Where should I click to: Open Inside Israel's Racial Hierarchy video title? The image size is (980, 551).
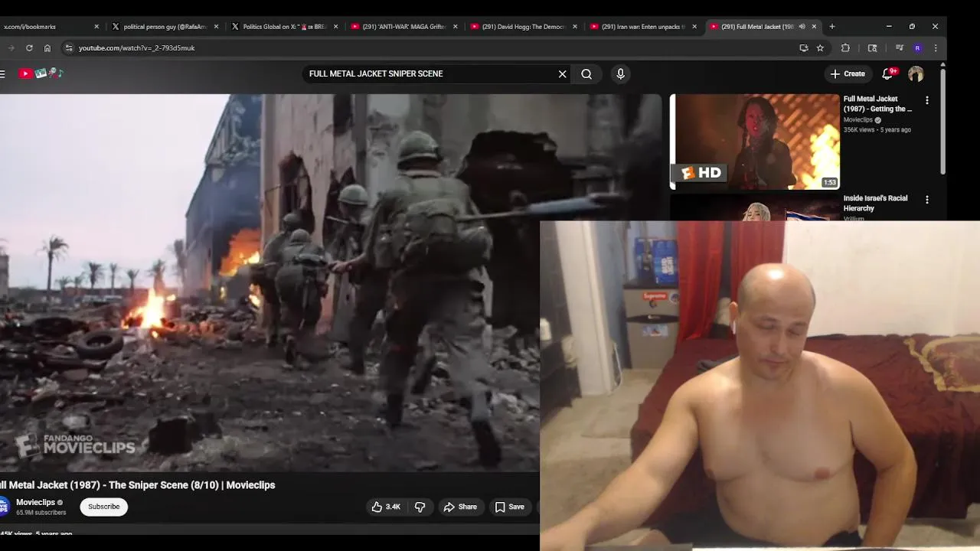click(875, 203)
